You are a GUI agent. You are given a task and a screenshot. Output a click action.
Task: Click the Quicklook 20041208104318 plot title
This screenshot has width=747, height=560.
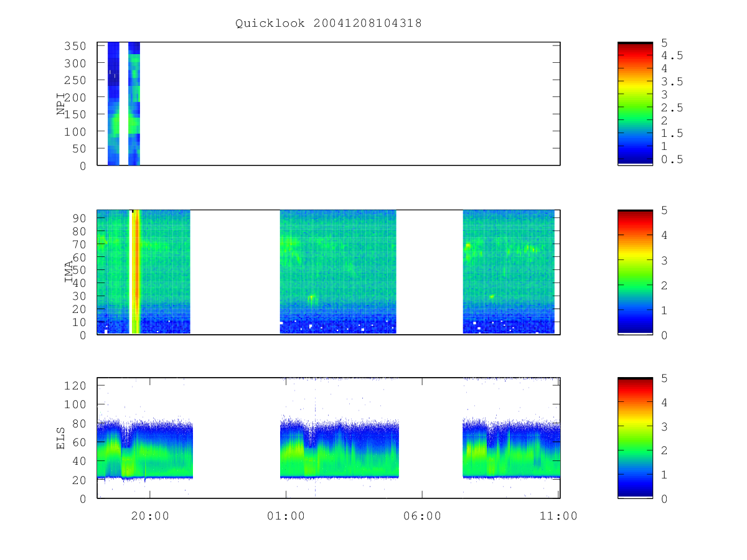tap(329, 24)
